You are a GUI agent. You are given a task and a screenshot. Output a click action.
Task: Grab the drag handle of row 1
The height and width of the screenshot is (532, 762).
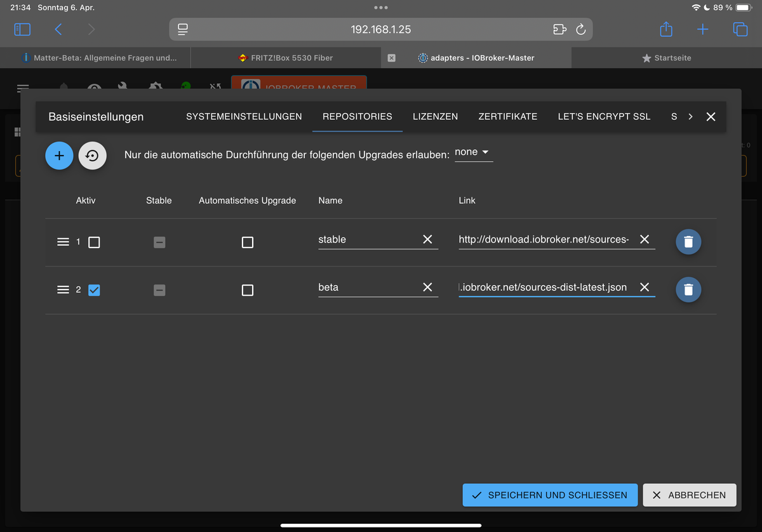pos(63,242)
